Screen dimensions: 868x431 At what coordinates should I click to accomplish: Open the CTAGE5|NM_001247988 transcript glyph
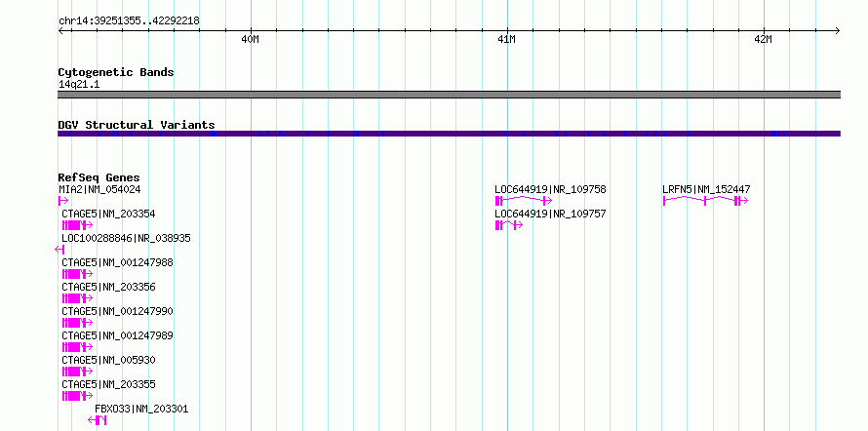coord(77,274)
